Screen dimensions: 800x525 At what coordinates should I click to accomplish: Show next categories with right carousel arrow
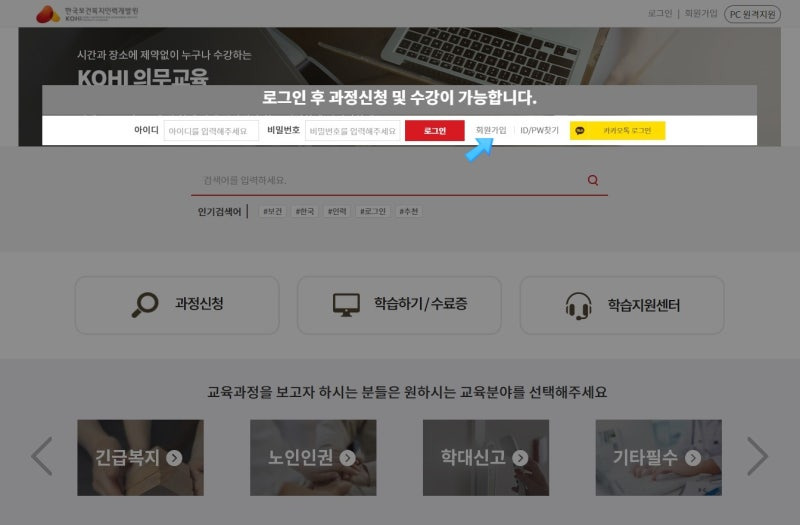[758, 456]
